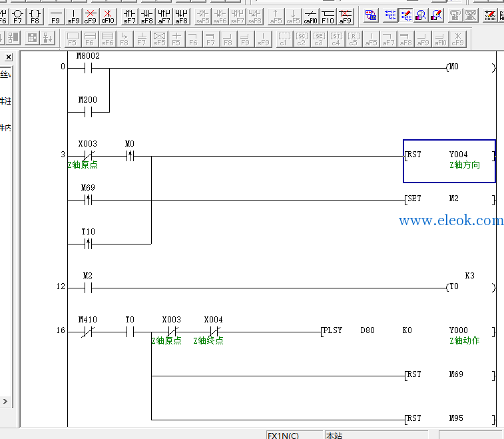
Task: Toggle monitor mode magnifier button
Action: [421, 15]
